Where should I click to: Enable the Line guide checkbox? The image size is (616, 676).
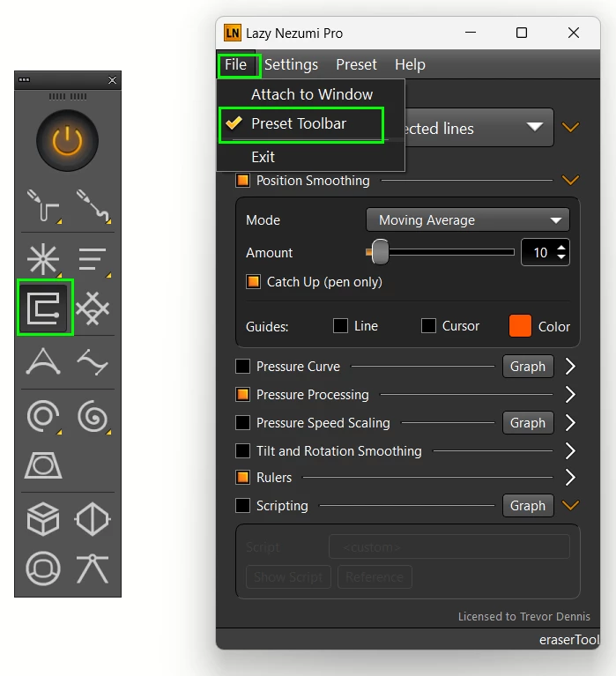click(340, 325)
